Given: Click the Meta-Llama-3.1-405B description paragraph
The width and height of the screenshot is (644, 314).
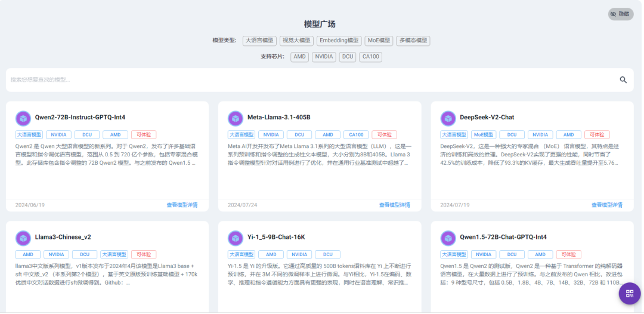Looking at the screenshot, I should pos(319,155).
